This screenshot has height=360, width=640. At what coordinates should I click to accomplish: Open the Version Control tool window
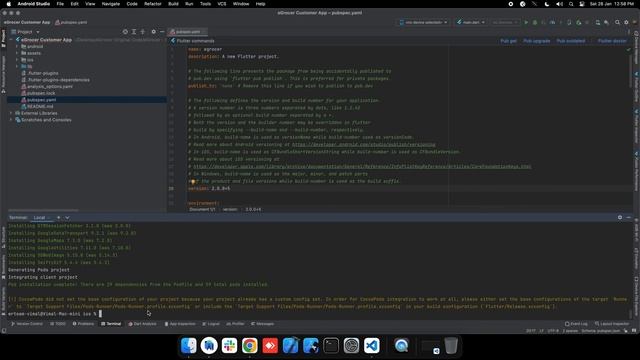27,324
